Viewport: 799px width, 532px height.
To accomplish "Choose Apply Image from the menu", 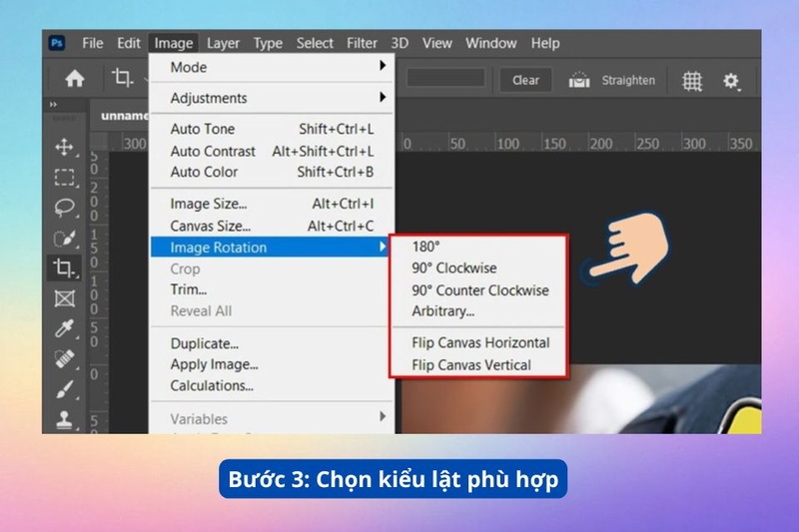I will (x=272, y=364).
